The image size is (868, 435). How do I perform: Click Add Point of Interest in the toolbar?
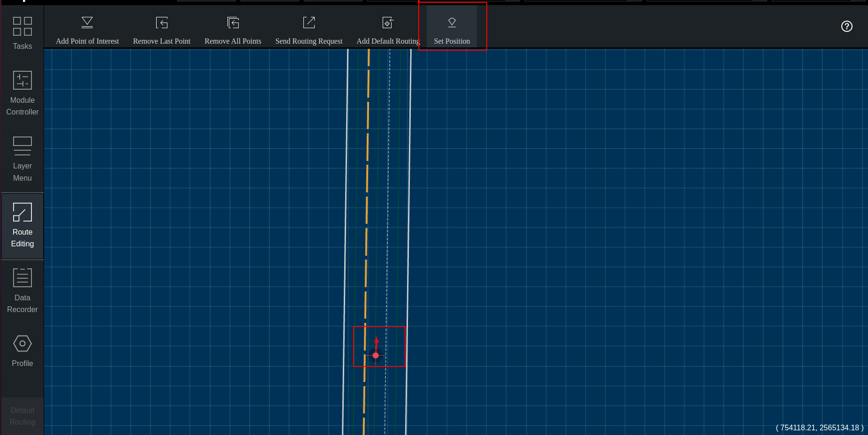(87, 29)
